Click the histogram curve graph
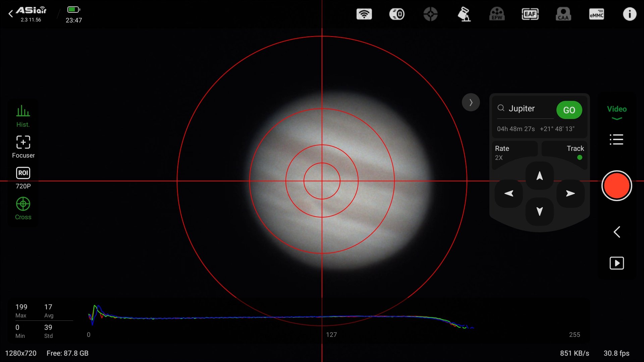The image size is (644, 362). click(x=281, y=317)
